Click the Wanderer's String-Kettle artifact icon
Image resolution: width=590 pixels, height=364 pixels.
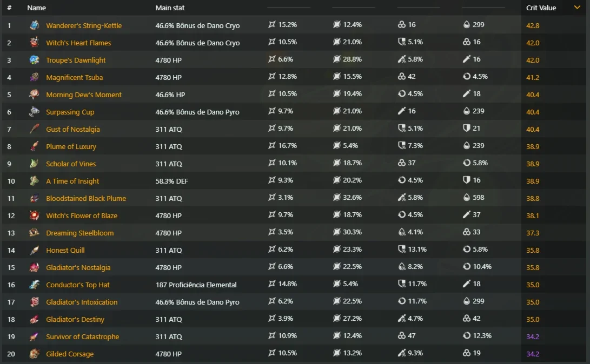click(x=34, y=25)
